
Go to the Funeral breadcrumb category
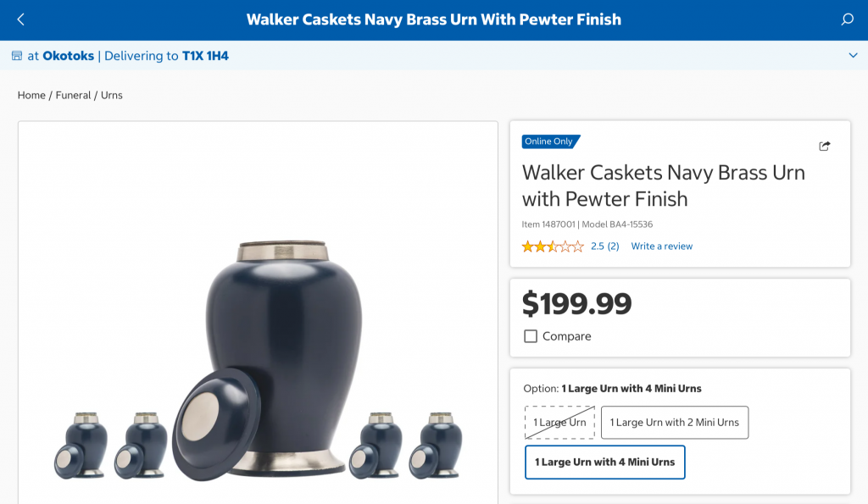tap(73, 95)
